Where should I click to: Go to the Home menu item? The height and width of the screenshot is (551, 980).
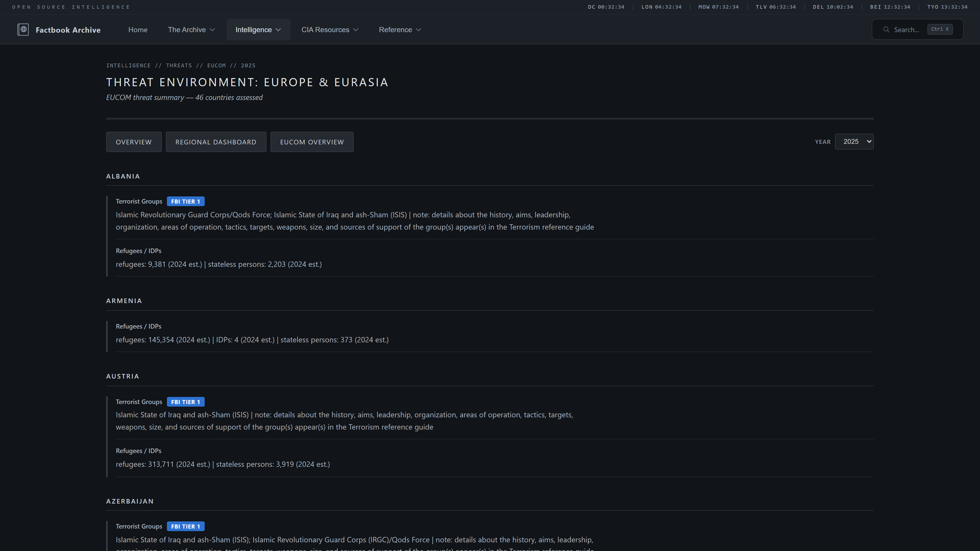click(138, 30)
